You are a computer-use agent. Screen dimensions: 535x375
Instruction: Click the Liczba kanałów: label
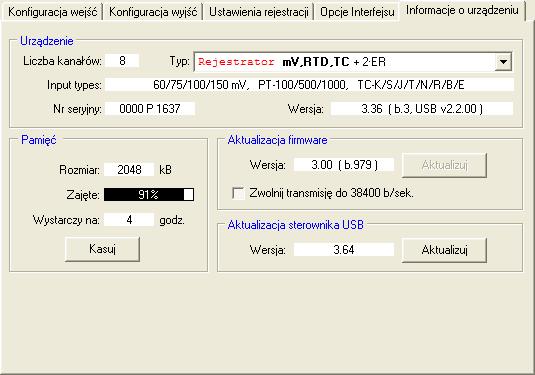coord(62,61)
